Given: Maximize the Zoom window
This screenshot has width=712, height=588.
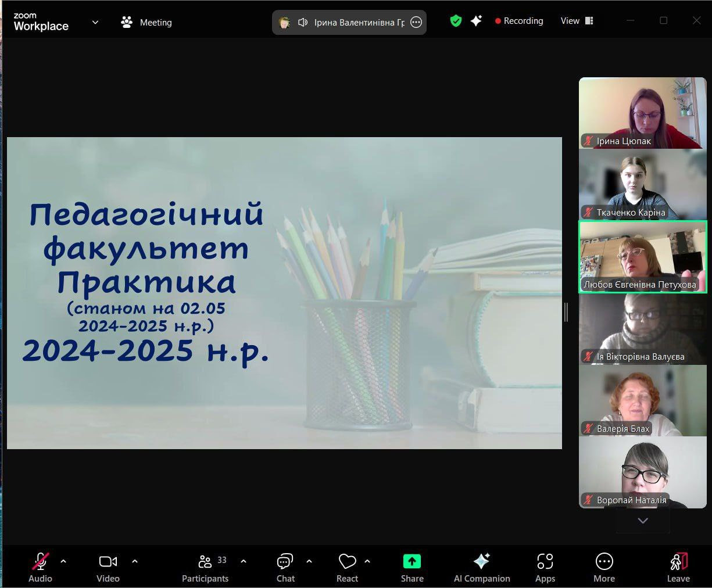Looking at the screenshot, I should click(664, 20).
